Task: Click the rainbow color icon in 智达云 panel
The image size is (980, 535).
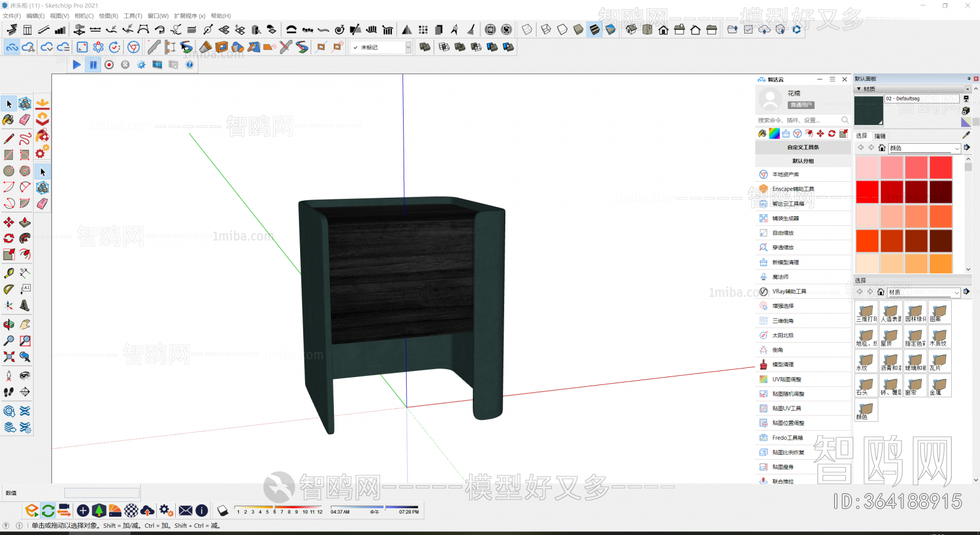Action: [x=774, y=133]
